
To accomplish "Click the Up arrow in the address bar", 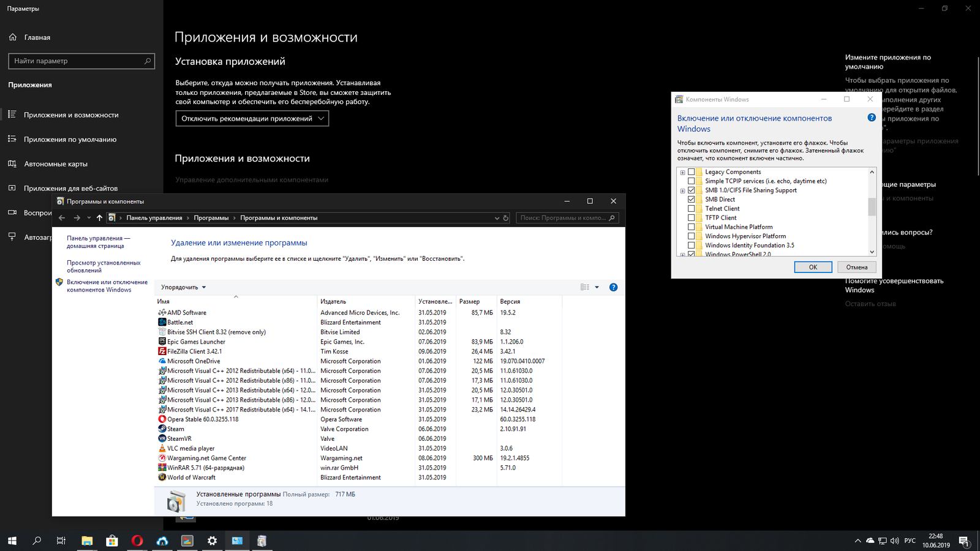I will pyautogui.click(x=99, y=218).
